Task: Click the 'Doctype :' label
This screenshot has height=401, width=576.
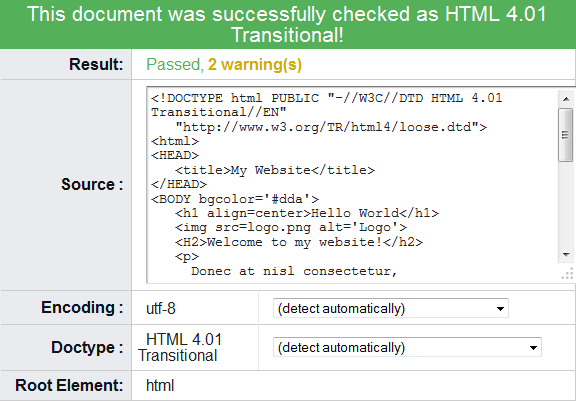Action: coord(87,347)
